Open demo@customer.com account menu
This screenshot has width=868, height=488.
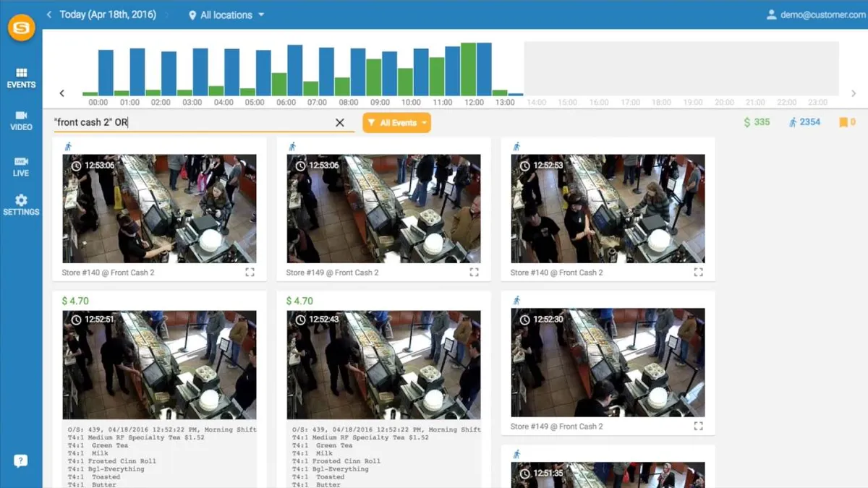(817, 14)
